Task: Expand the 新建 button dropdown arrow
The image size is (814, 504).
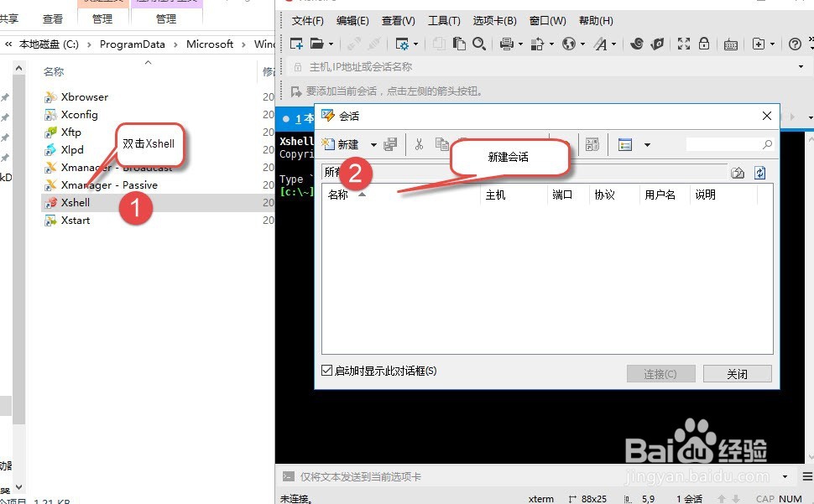Action: 373,144
